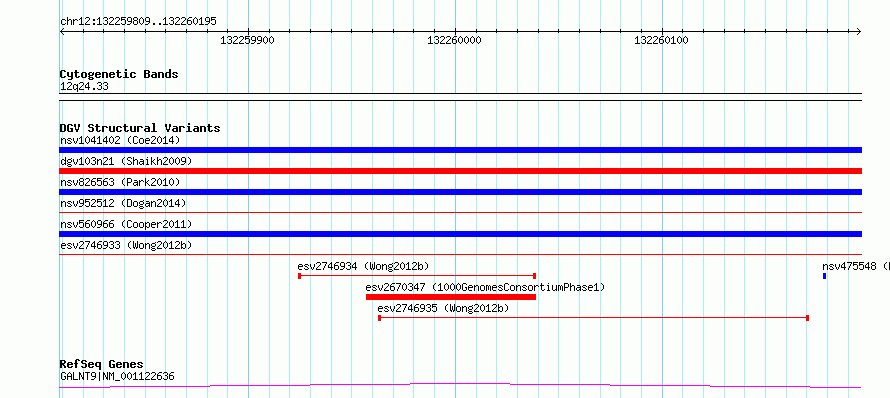The width and height of the screenshot is (890, 398).
Task: Open esv2746933 (Wong2012b) variant label
Action: pyautogui.click(x=126, y=245)
